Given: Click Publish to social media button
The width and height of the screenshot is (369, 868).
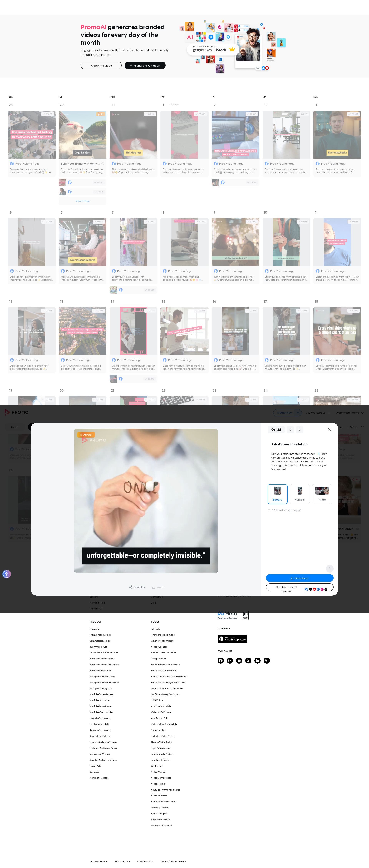Looking at the screenshot, I should [x=300, y=587].
